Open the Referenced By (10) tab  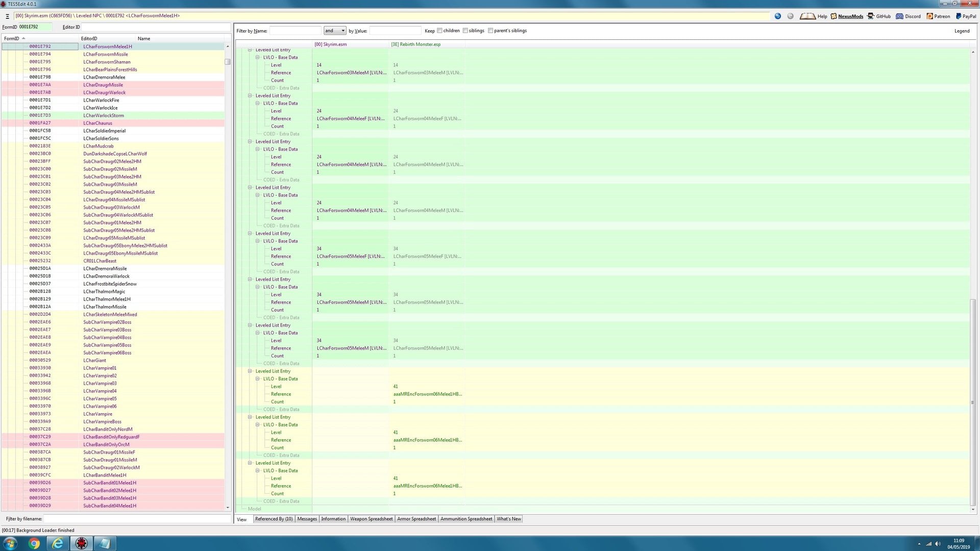point(274,519)
